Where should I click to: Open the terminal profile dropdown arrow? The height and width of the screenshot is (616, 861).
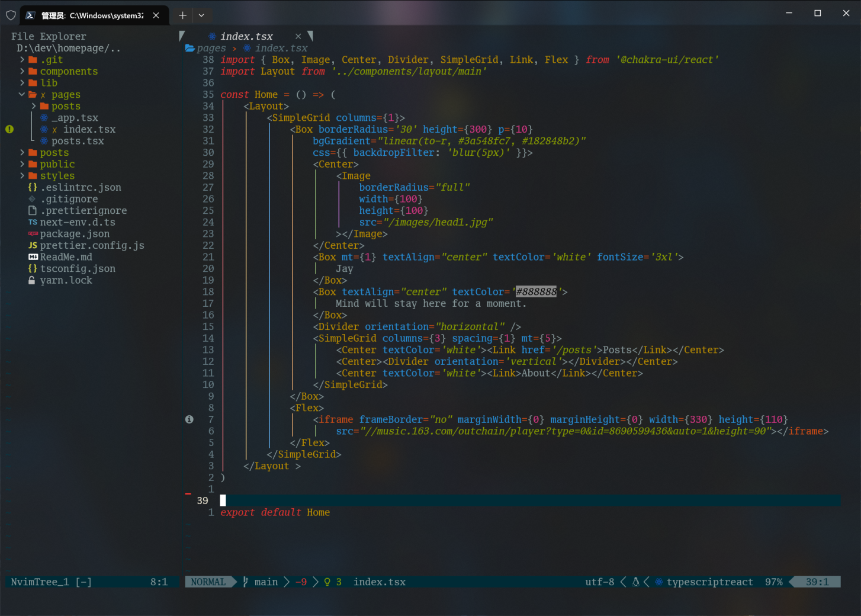tap(201, 15)
